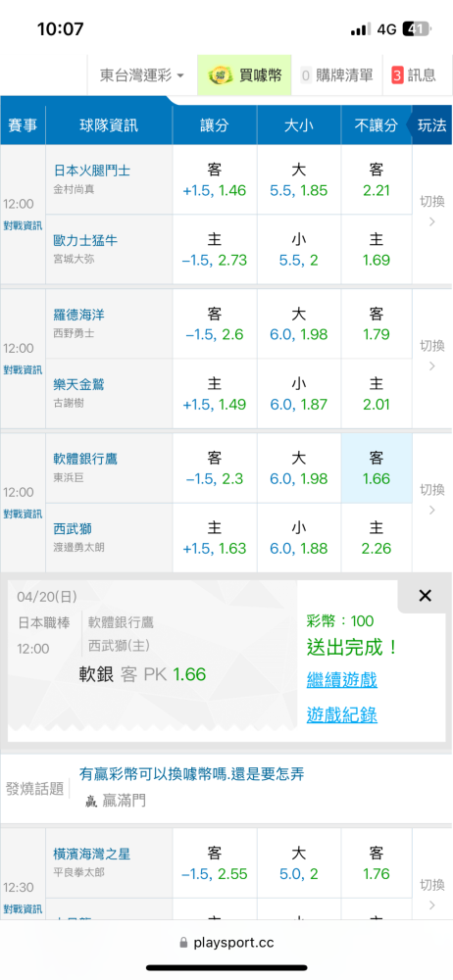Viewport: 453px width, 980px height.
Task: Select 大 6.0, 1.98 for 羅德海洋 game
Action: tap(299, 323)
